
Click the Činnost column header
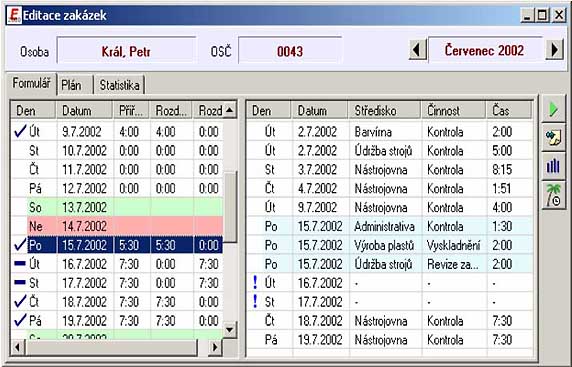pos(454,110)
